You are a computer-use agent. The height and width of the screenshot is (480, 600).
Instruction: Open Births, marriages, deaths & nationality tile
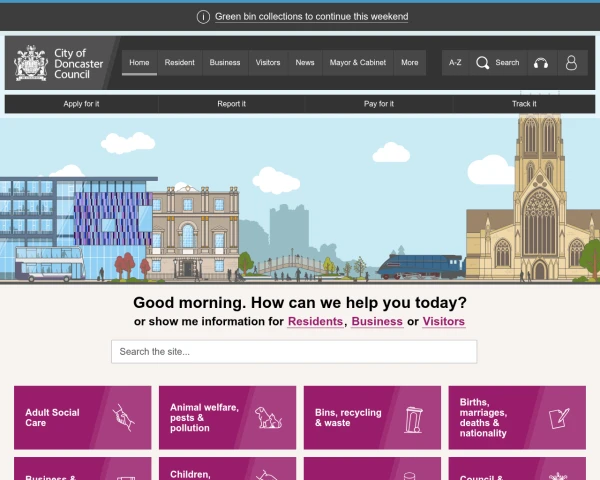coord(517,418)
